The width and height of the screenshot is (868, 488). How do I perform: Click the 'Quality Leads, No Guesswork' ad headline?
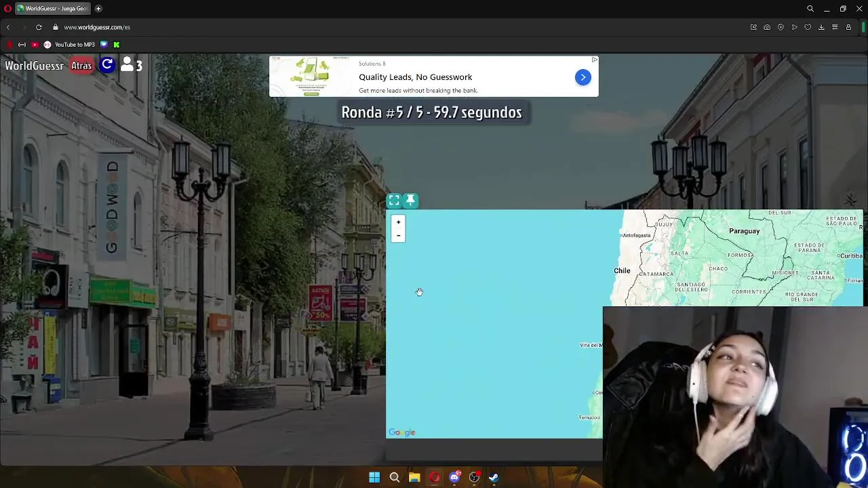pyautogui.click(x=415, y=77)
